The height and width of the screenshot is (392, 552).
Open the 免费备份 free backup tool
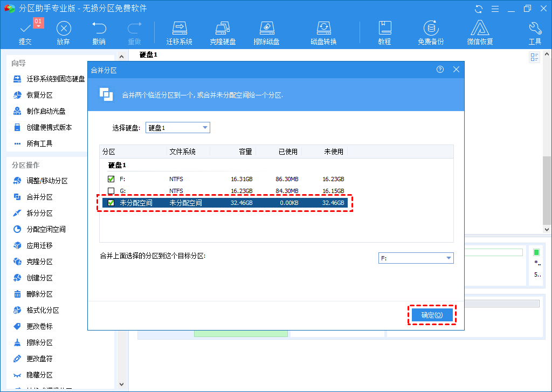[431, 33]
